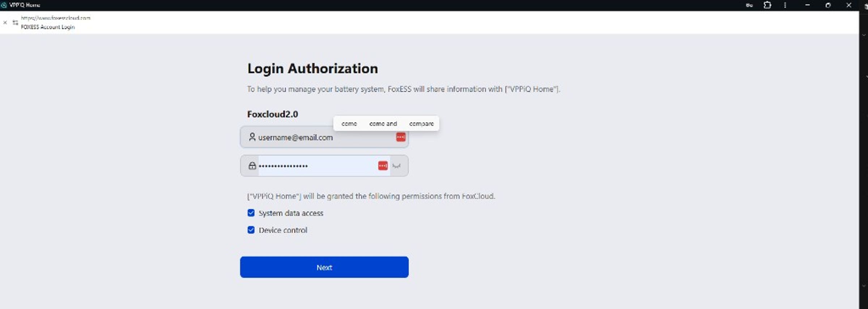Screen dimensions: 868x309
Task: Open the extensions puzzle icon
Action: point(767,5)
